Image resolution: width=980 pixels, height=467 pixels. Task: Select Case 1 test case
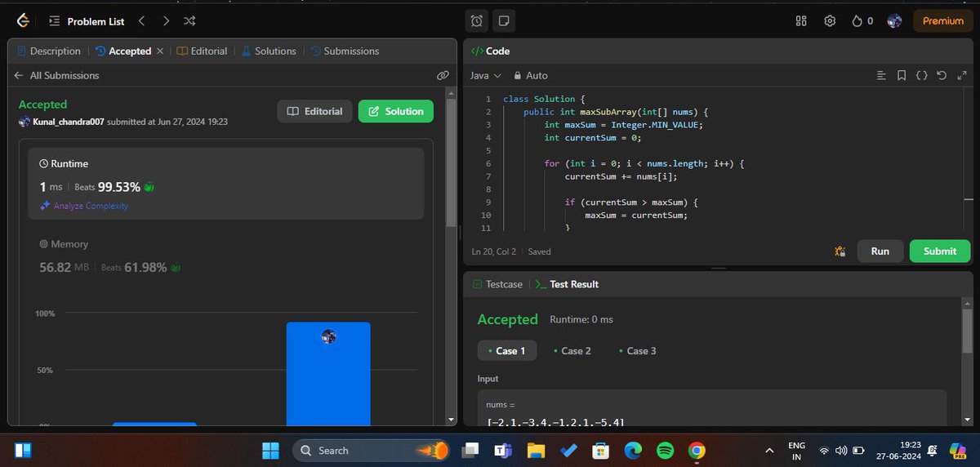click(507, 350)
